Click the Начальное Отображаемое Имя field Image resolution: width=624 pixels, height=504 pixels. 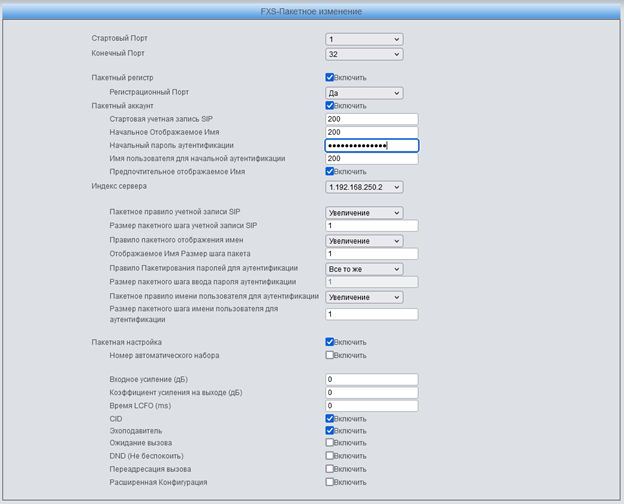[x=372, y=132]
